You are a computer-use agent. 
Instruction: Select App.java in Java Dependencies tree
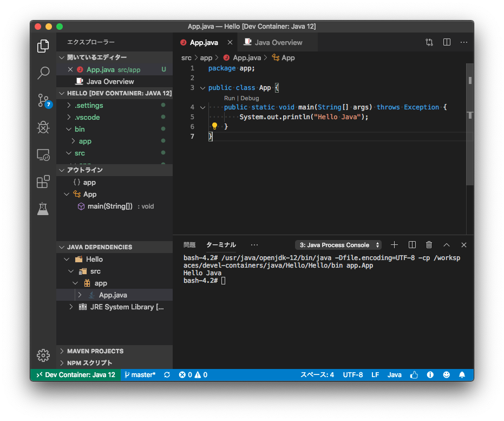(x=114, y=295)
